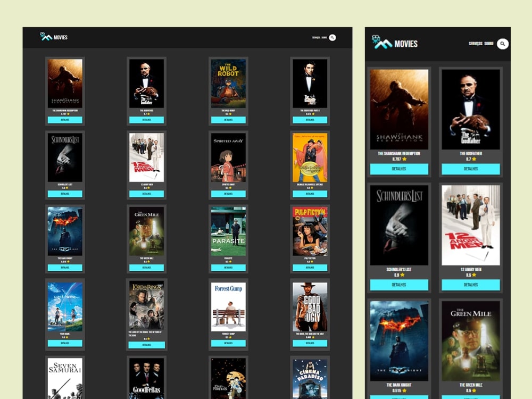Click Detalhes under The Godfather, mobile view

coord(471,169)
